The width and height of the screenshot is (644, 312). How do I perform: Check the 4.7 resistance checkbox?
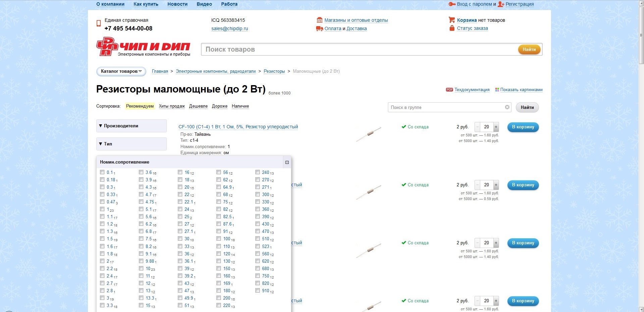pyautogui.click(x=141, y=194)
